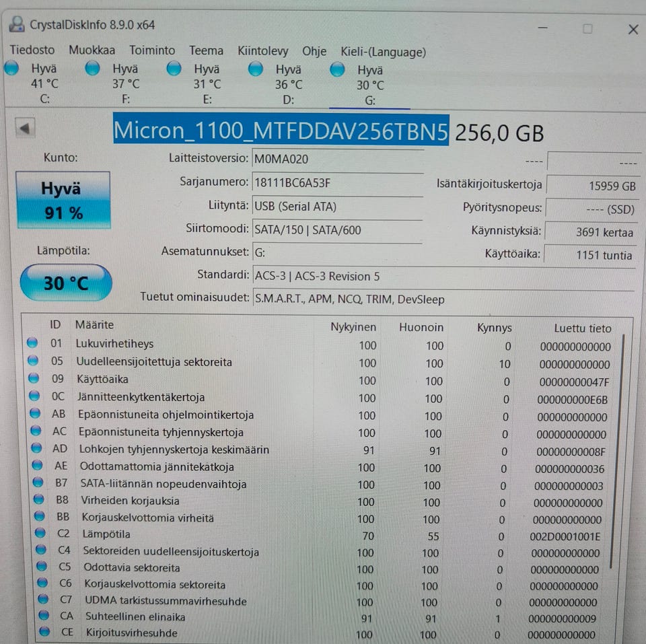This screenshot has width=646, height=644.
Task: Click status orb for AD Lohkojen tyhjennyskertoja
Action: click(x=36, y=448)
